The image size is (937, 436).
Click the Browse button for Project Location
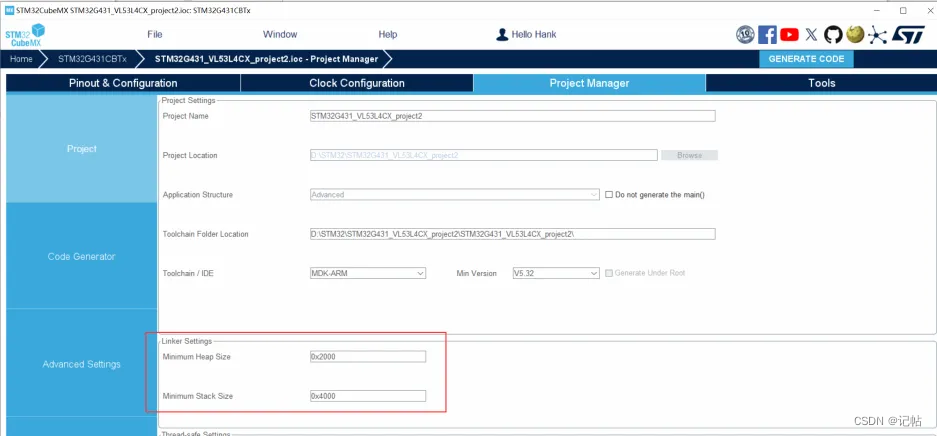pyautogui.click(x=689, y=155)
